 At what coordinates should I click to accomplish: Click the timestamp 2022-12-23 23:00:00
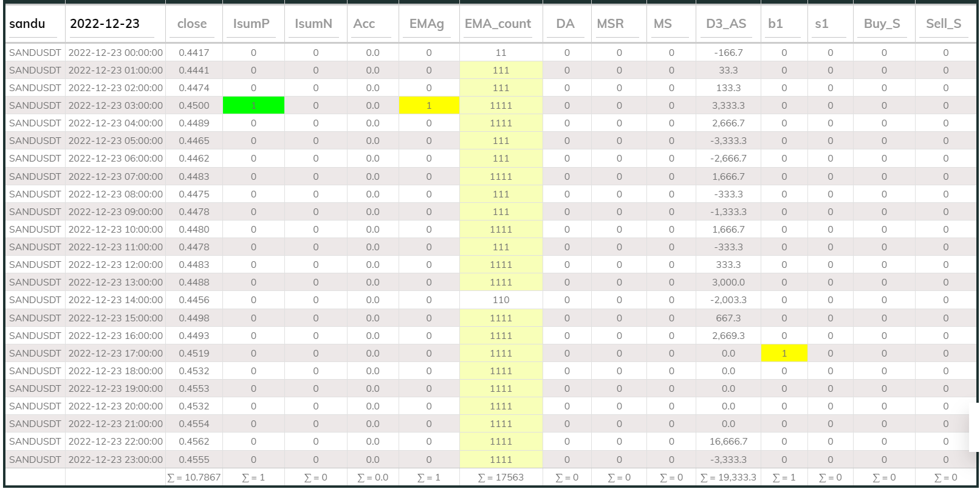coord(115,460)
